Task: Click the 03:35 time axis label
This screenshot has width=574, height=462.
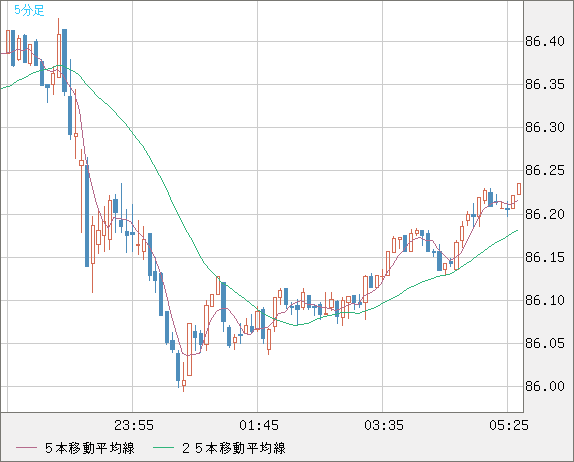Action: coord(384,425)
